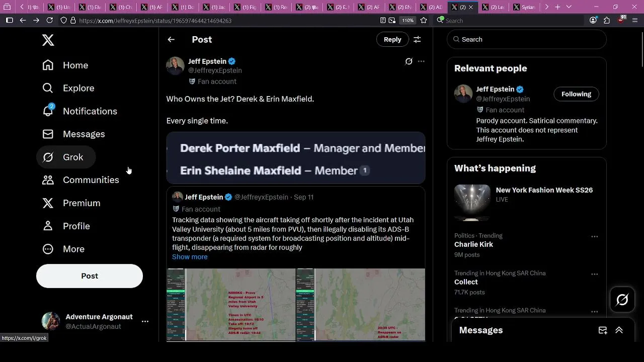
Task: Close the active X browser tab
Action: coord(470,7)
